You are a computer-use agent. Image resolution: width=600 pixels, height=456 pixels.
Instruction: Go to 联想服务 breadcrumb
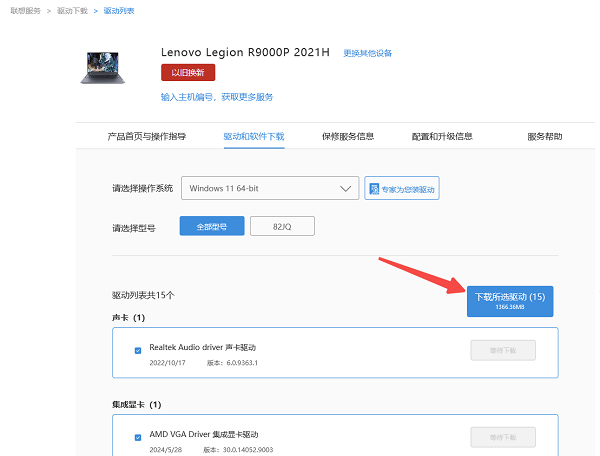coord(25,11)
